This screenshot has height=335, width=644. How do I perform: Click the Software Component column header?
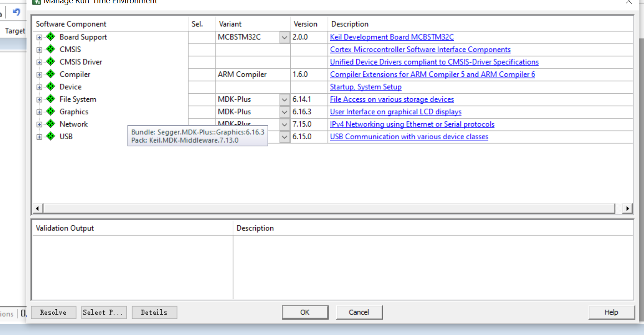point(110,24)
